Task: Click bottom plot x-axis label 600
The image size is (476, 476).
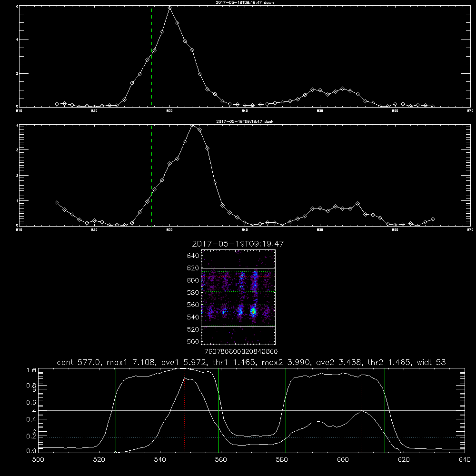Action: pyautogui.click(x=343, y=460)
